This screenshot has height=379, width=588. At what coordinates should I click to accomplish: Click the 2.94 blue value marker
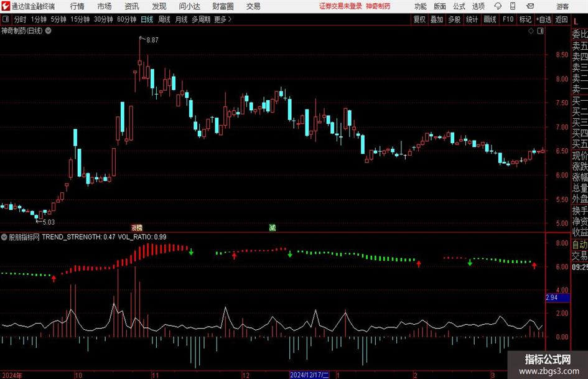pos(558,297)
